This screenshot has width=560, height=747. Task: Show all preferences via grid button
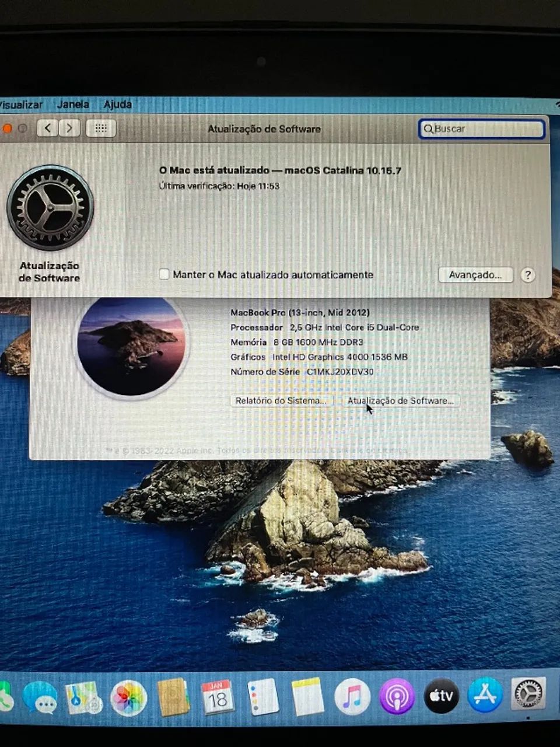coord(101,128)
